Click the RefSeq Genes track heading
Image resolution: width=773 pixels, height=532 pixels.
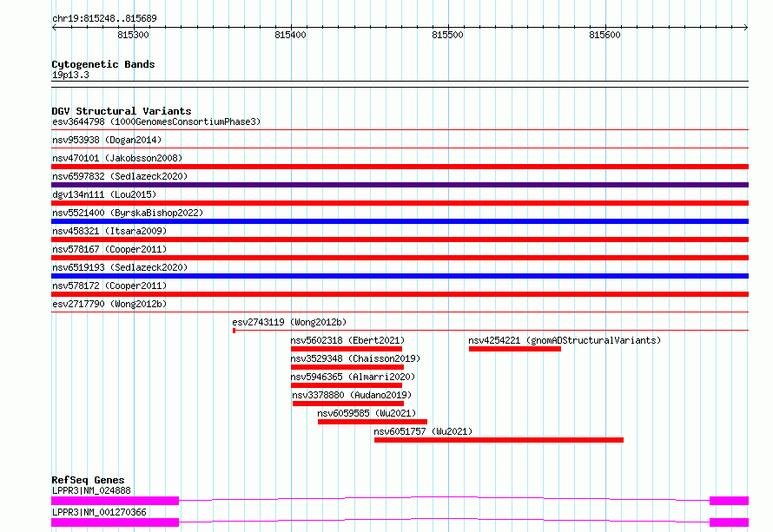[88, 480]
